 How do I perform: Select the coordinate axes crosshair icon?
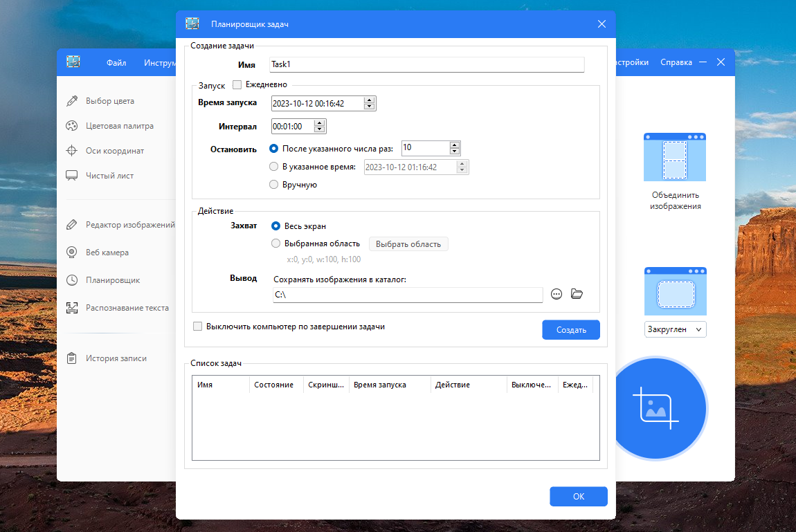72,151
